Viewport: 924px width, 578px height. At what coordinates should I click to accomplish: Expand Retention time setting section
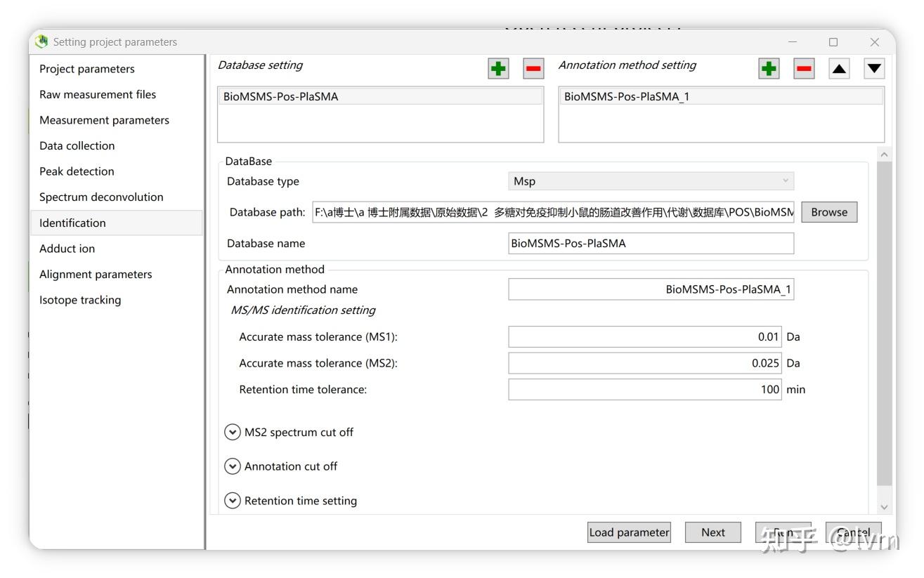(x=232, y=501)
